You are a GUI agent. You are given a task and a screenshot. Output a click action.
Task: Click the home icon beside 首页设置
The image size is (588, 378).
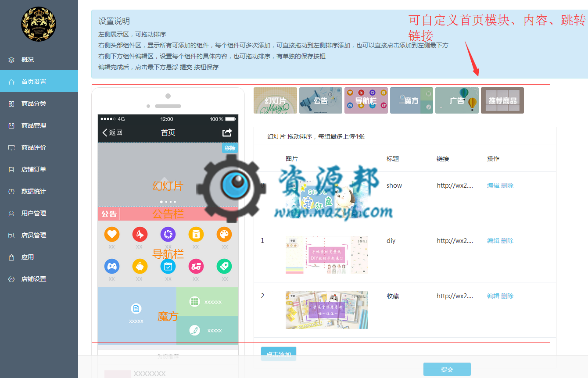click(x=11, y=82)
